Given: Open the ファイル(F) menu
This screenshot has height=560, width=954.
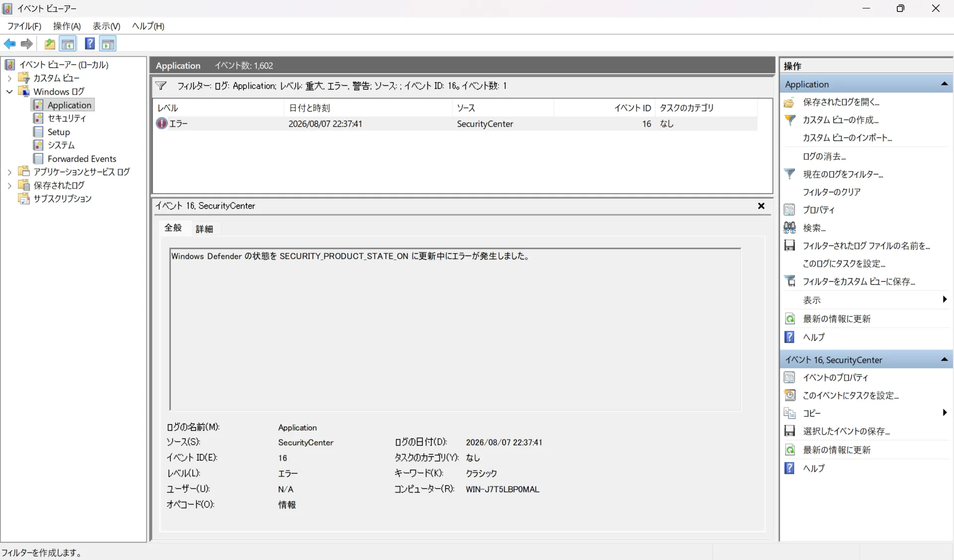Looking at the screenshot, I should pos(24,26).
